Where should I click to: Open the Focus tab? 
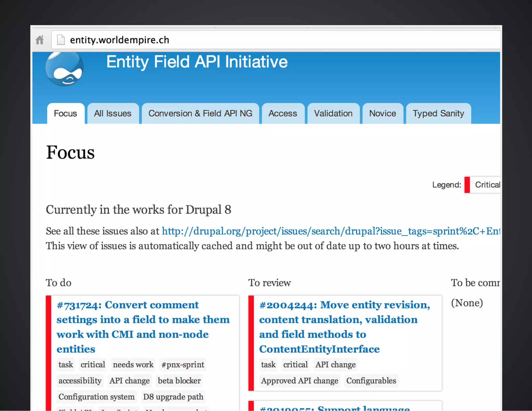coord(65,114)
